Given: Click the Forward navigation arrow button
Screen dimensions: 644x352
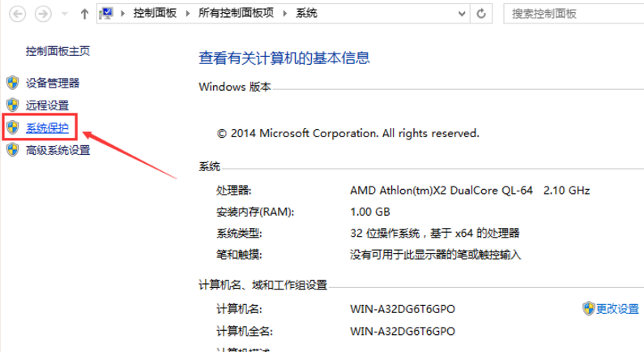Looking at the screenshot, I should (44, 14).
